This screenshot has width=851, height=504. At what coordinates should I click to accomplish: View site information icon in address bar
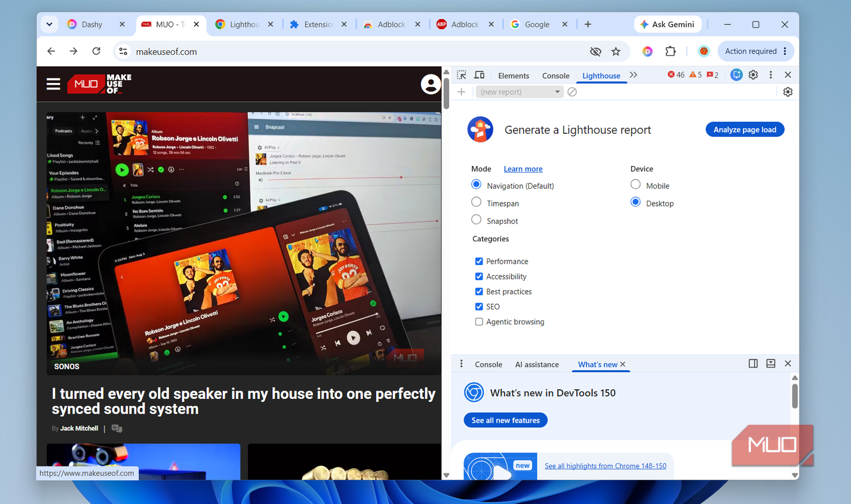pos(123,51)
